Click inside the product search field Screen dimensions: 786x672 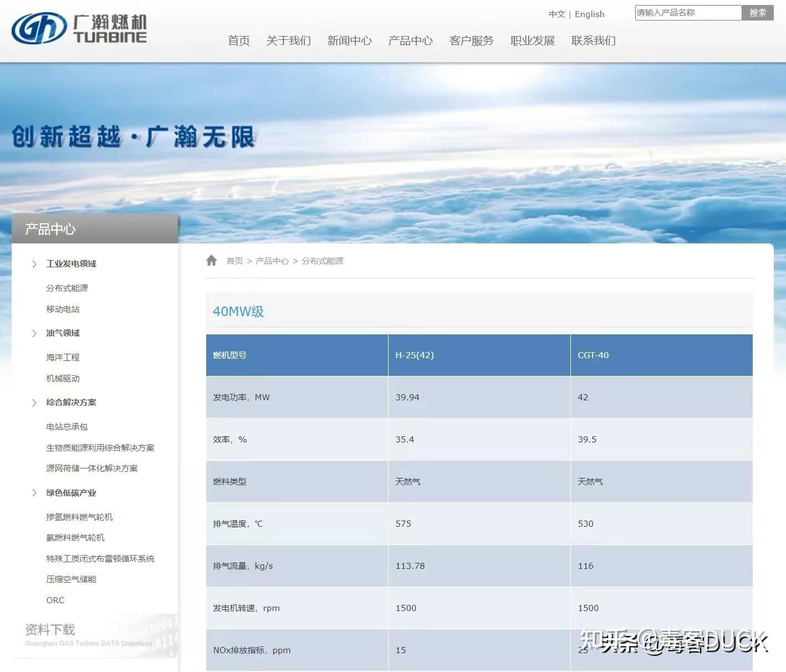pyautogui.click(x=687, y=13)
